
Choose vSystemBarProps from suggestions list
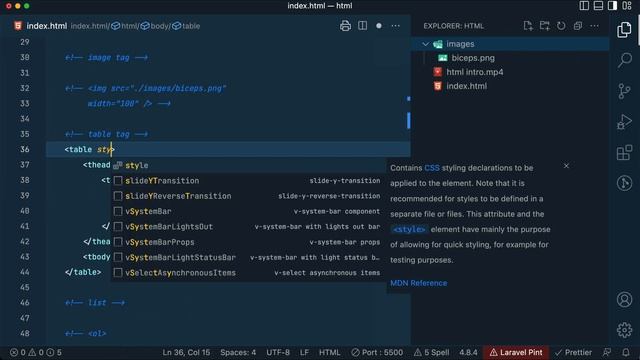pos(247,242)
